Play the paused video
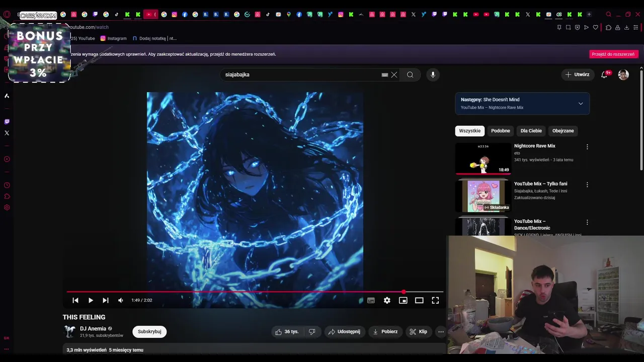 tap(91, 300)
